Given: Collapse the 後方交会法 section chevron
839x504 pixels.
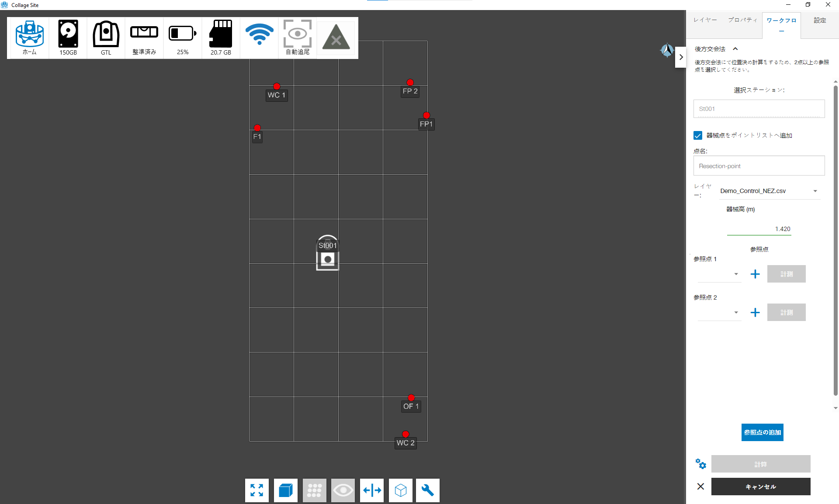Looking at the screenshot, I should coord(735,49).
